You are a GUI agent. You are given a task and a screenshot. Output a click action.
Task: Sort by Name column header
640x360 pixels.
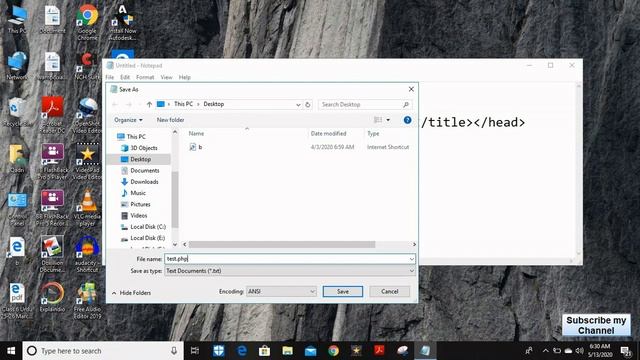(196, 133)
